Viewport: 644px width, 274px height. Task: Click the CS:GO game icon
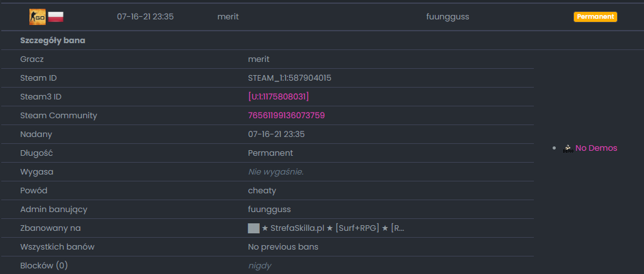pos(38,17)
